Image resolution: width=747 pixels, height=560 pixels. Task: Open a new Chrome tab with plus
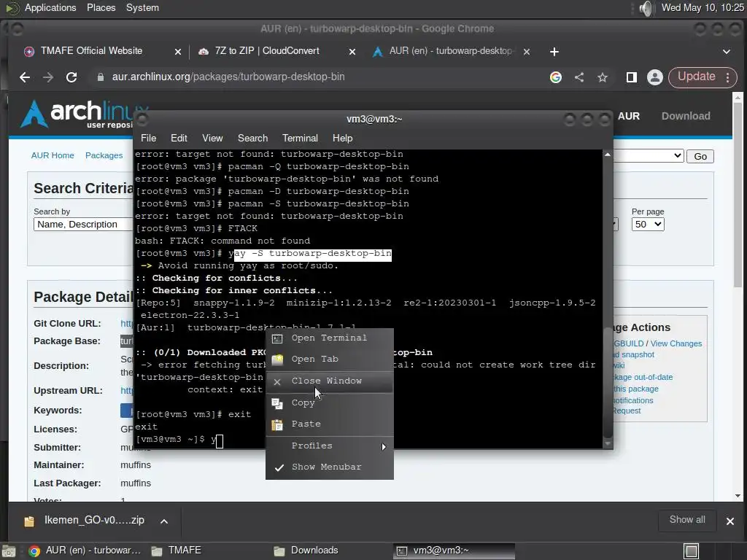(x=554, y=52)
